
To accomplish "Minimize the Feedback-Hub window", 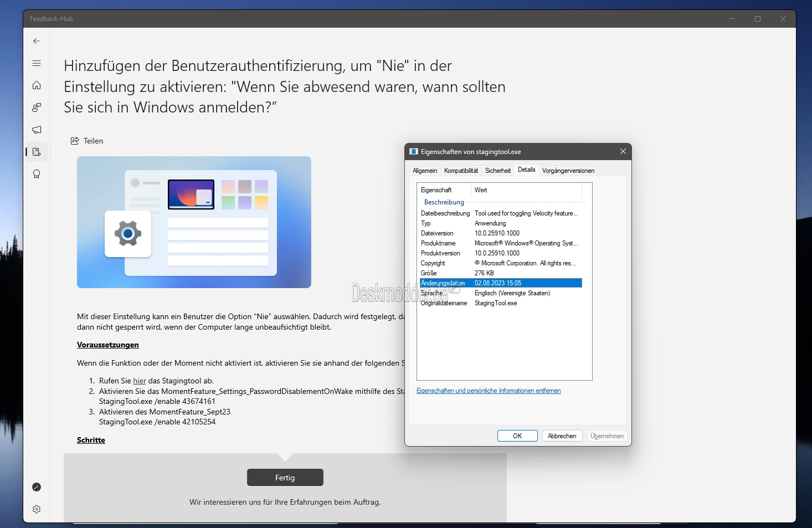I will 732,19.
